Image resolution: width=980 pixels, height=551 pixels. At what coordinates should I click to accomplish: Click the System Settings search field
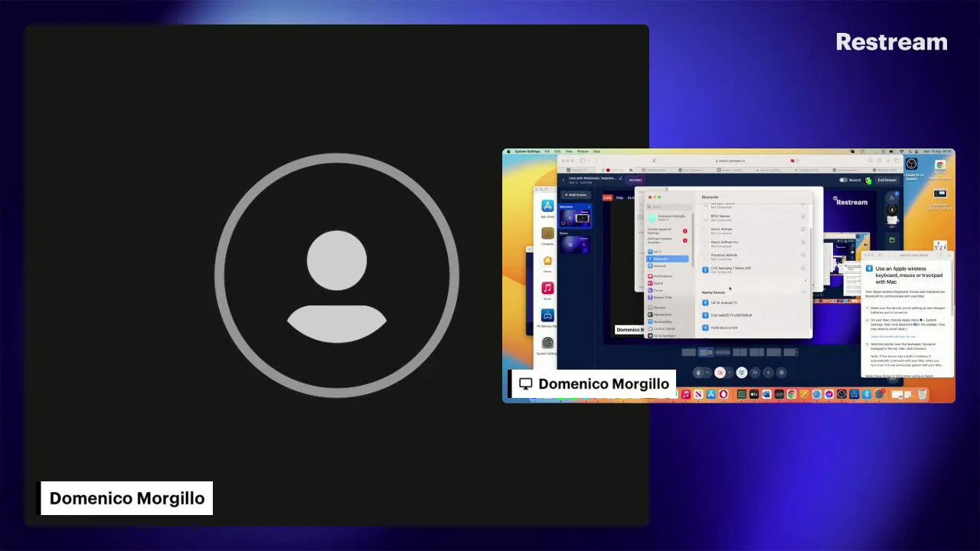point(670,207)
